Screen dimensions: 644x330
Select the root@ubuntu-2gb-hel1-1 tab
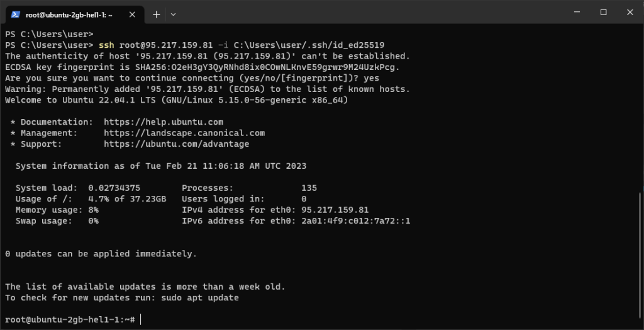point(69,14)
